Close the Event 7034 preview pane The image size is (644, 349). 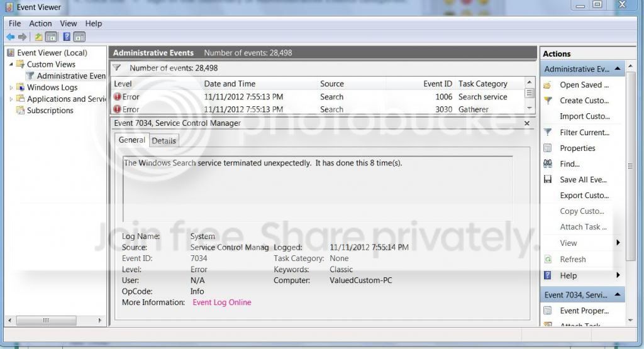pyautogui.click(x=527, y=123)
